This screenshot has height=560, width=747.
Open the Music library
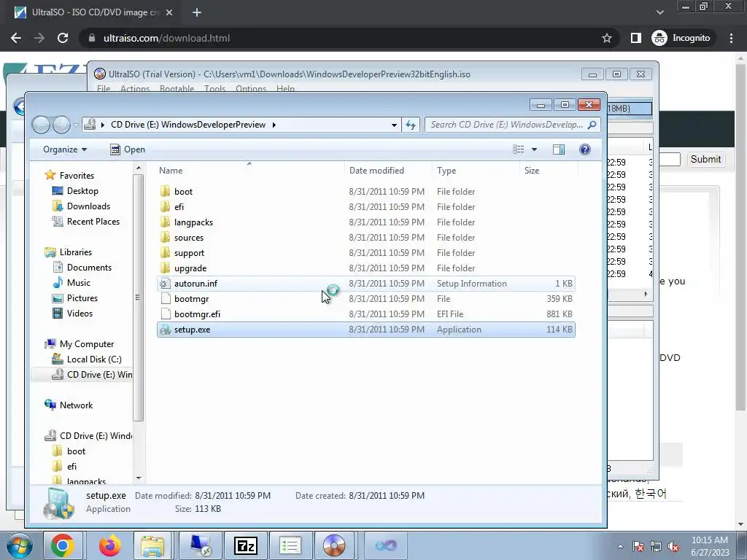coord(78,282)
